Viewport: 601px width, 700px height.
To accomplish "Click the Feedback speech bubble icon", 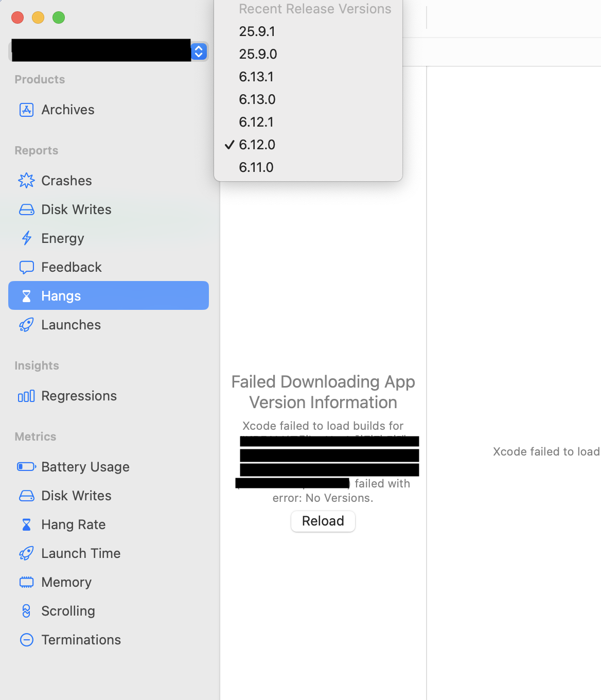I will pyautogui.click(x=26, y=267).
